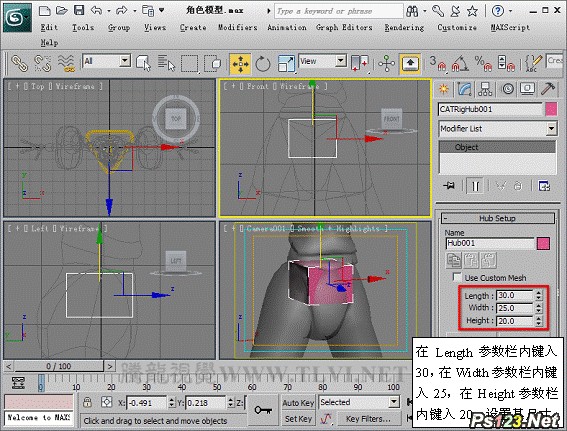567x431 pixels.
Task: Open Select by Name list tool
Action: [166, 63]
